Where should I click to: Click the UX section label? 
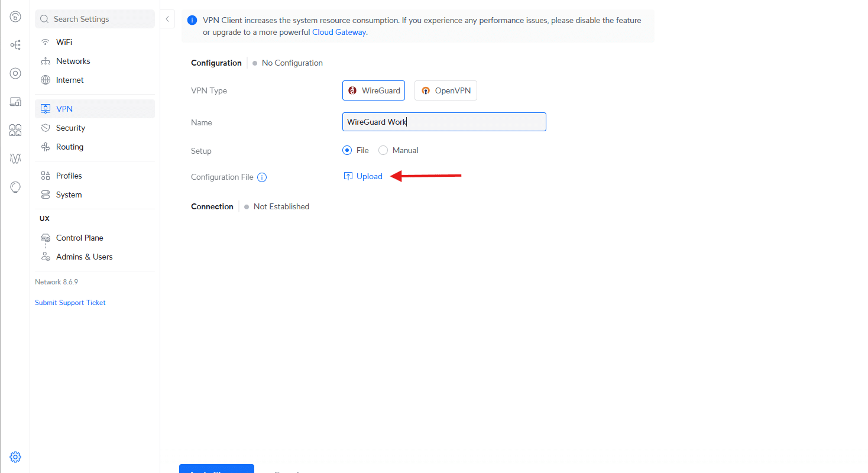[44, 218]
